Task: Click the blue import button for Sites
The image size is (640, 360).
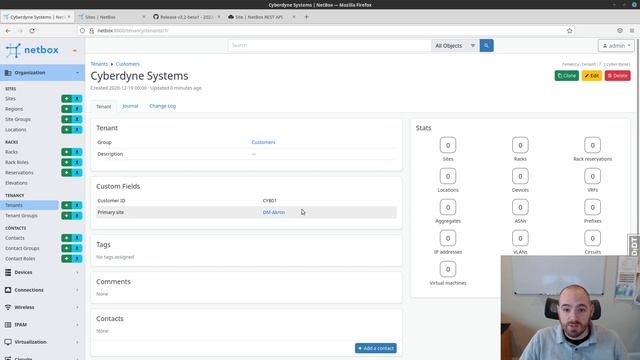Action: (x=77, y=99)
